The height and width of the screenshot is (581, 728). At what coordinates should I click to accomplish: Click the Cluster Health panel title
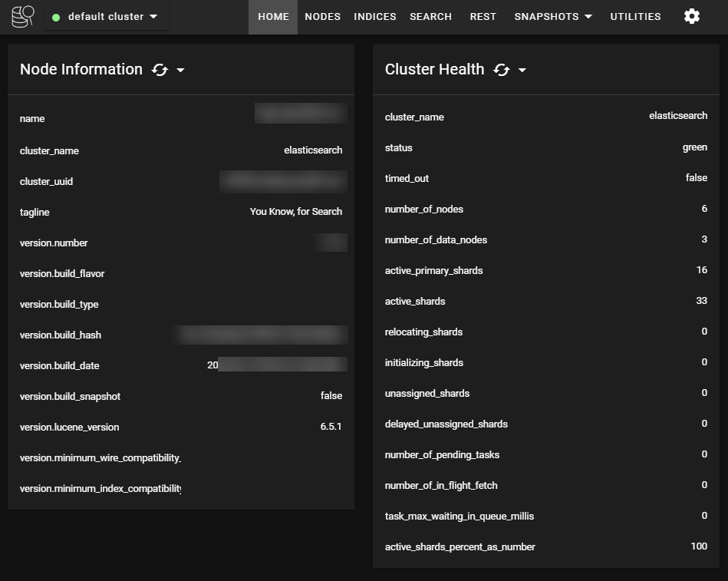[434, 69]
